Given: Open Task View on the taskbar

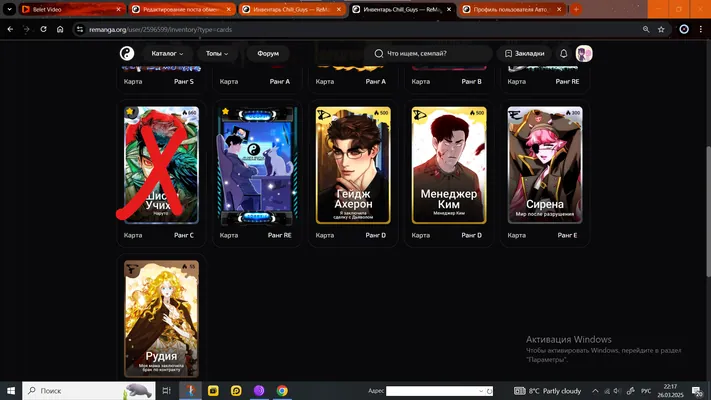Looking at the screenshot, I should pos(166,390).
